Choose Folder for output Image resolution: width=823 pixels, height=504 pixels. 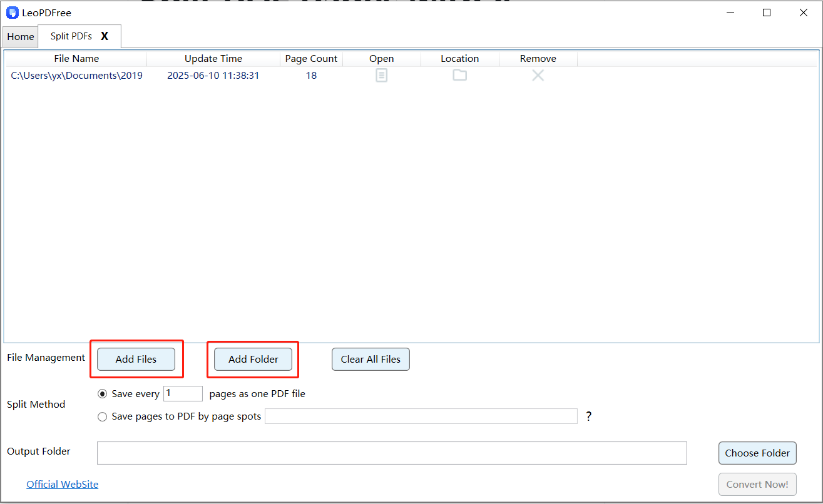tap(757, 453)
